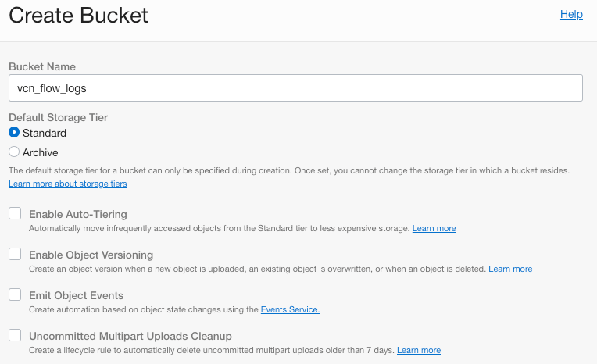
Task: Open Learn more link for Auto-Tiering
Action: click(434, 229)
